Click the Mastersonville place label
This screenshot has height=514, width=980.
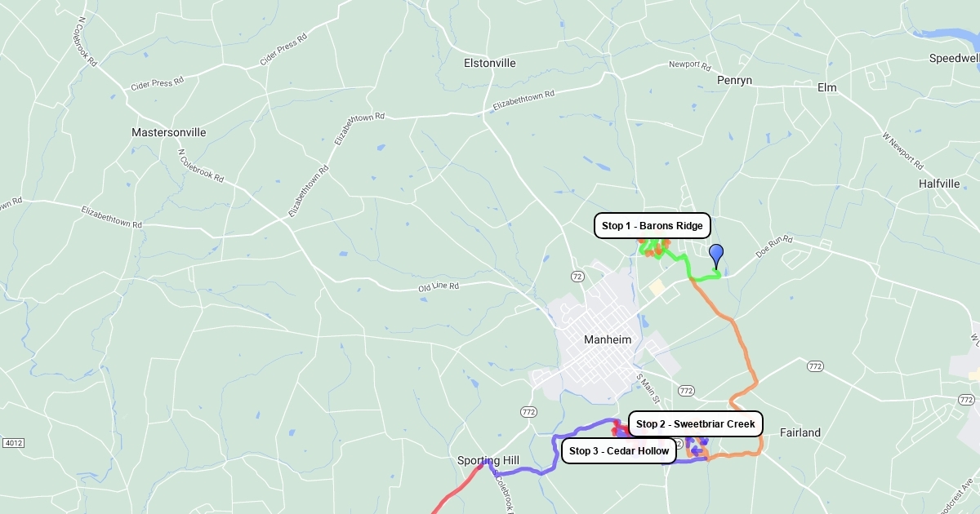(169, 132)
